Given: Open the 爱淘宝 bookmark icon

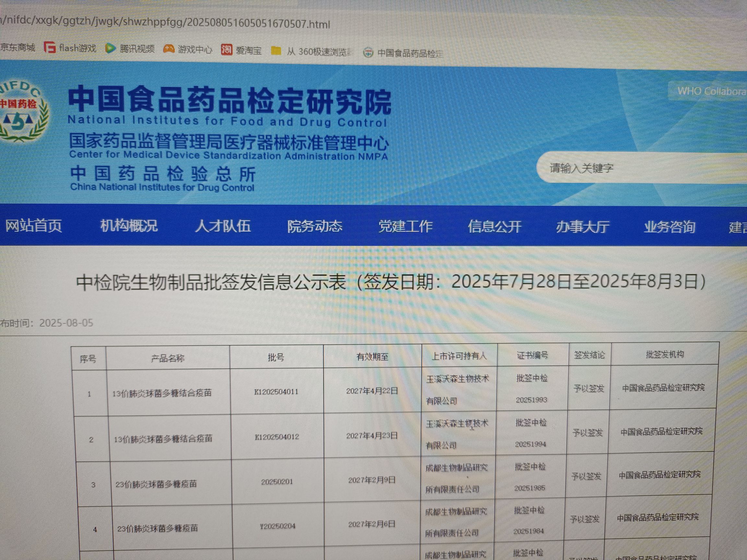Looking at the screenshot, I should 227,50.
